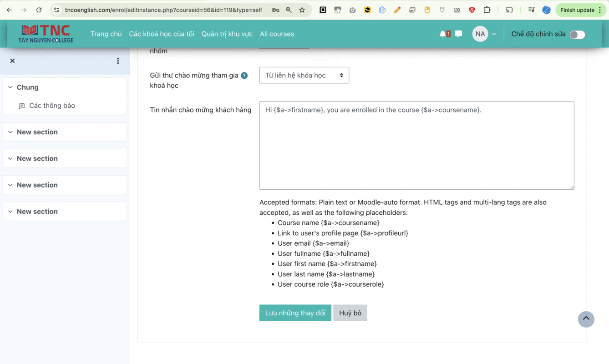
Task: Toggle the Chế độ chỉnh sửa switch
Action: [x=577, y=35]
